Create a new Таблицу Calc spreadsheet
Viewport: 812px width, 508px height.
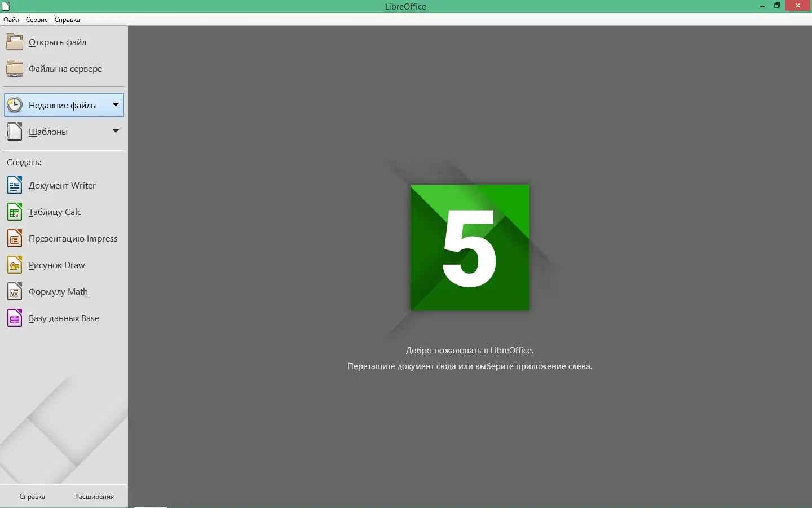coord(14,212)
